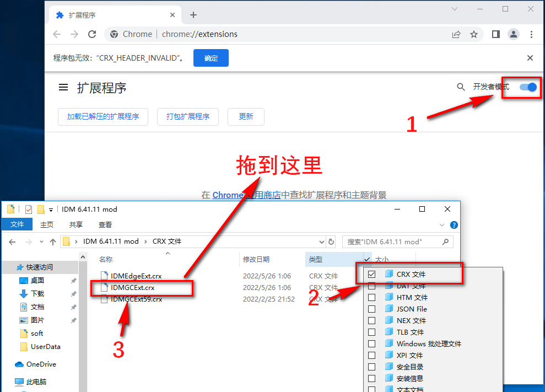
Task: Check the Windows 批处理文件 filter checkbox
Action: [x=371, y=343]
